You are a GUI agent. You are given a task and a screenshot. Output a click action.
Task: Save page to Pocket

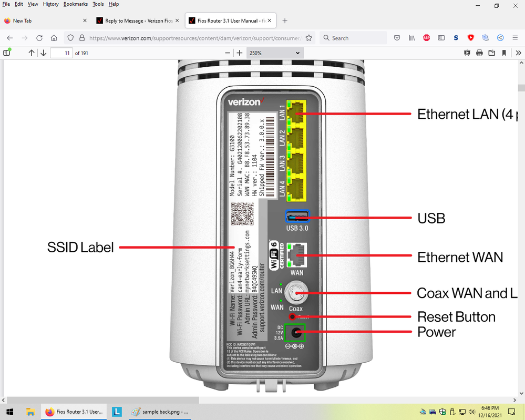tap(397, 38)
